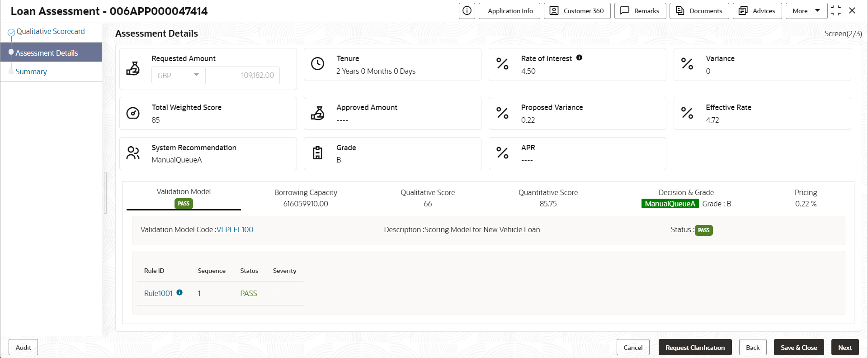
Task: Click the left panel collapse handle
Action: tap(105, 192)
